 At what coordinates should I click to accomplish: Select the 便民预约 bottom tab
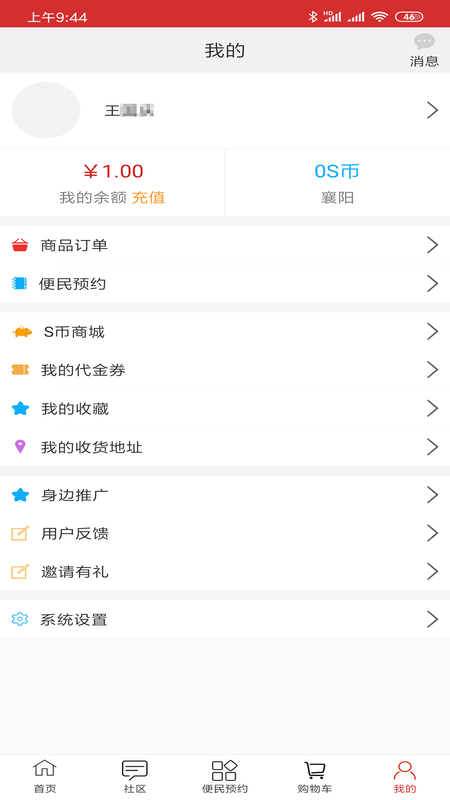click(x=225, y=776)
